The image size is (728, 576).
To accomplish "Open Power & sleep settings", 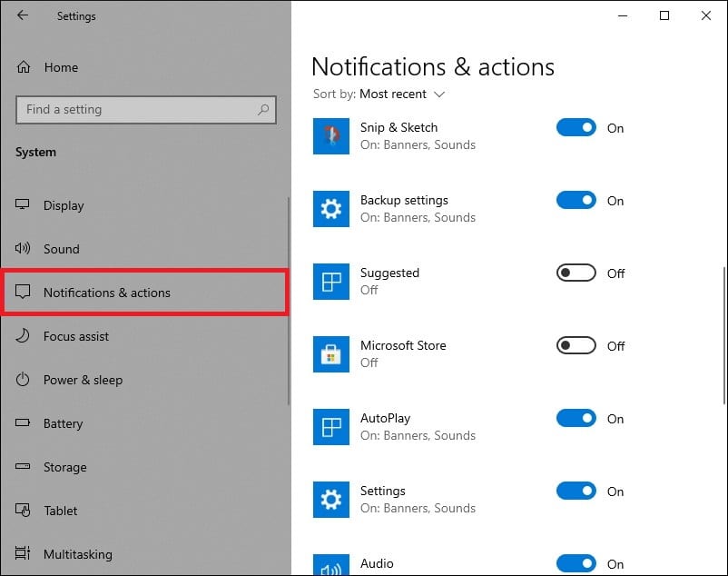I will pos(145,380).
